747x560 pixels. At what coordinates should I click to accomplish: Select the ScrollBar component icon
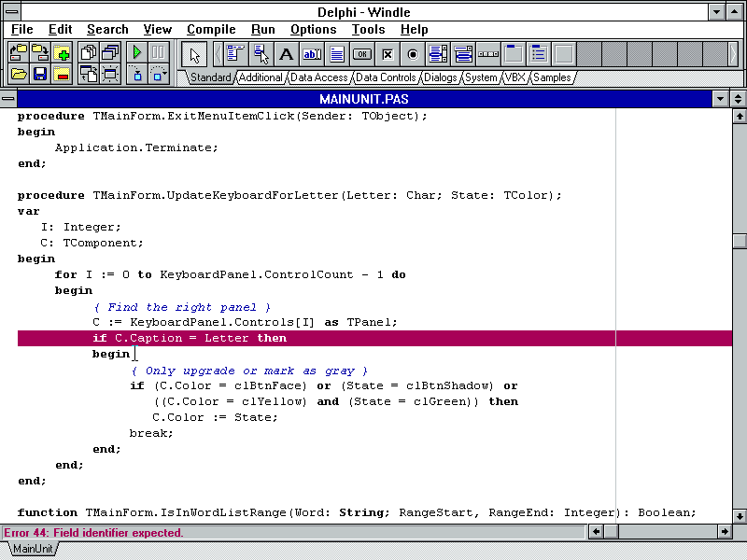(488, 54)
